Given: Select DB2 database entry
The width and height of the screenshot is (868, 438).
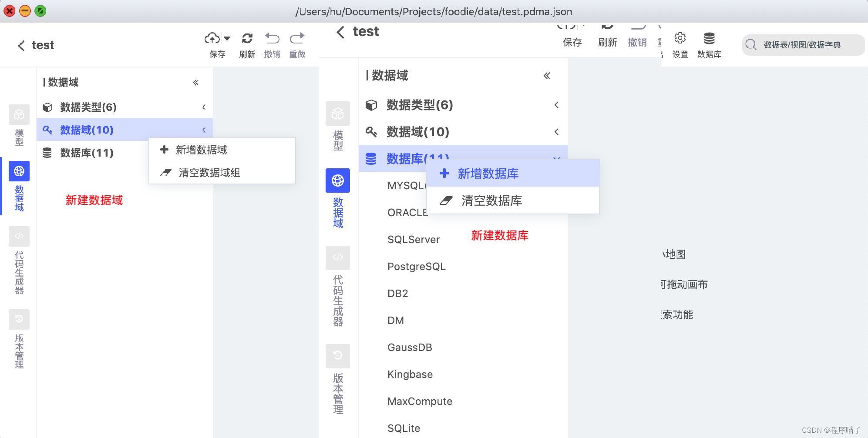Looking at the screenshot, I should coord(398,294).
